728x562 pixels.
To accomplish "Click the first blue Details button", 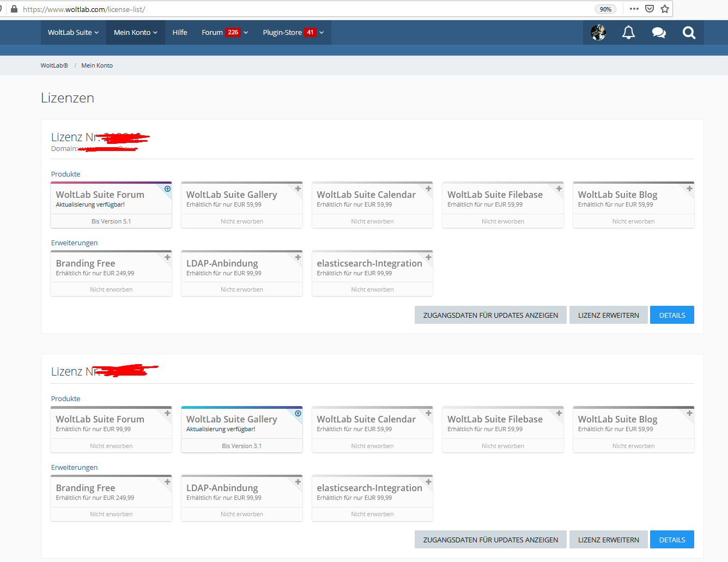I will pyautogui.click(x=672, y=315).
